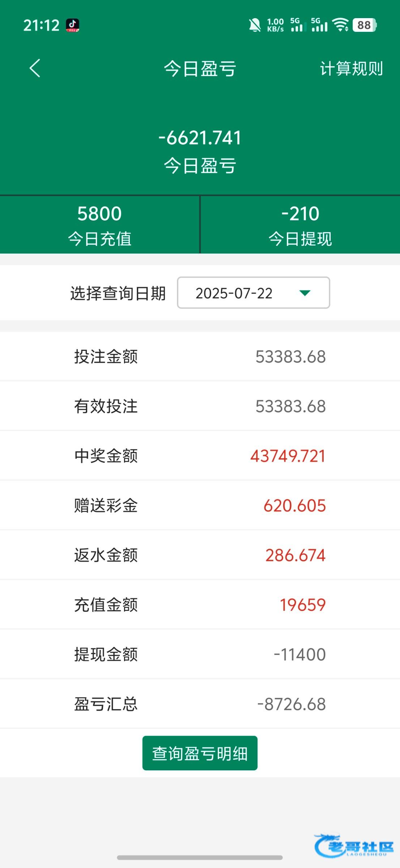400x868 pixels.
Task: Click the date dropdown arrow
Action: pyautogui.click(x=305, y=293)
